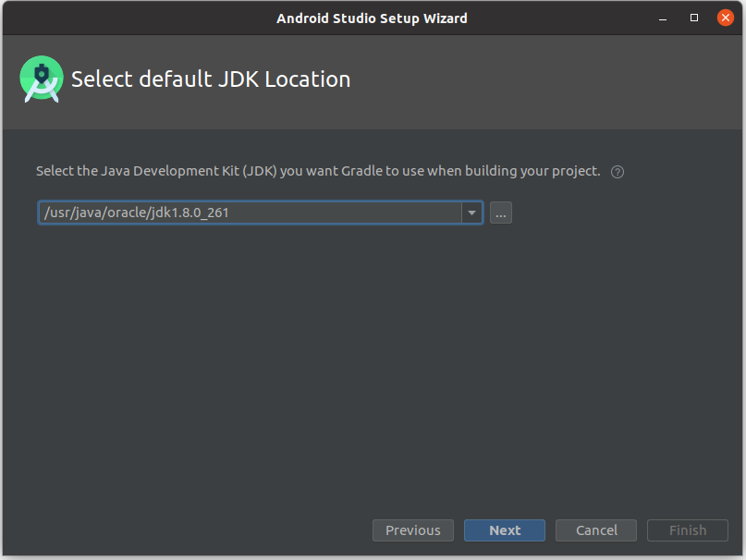Click the Android Studio logo icon
Screen dimensions: 746x560
click(42, 79)
